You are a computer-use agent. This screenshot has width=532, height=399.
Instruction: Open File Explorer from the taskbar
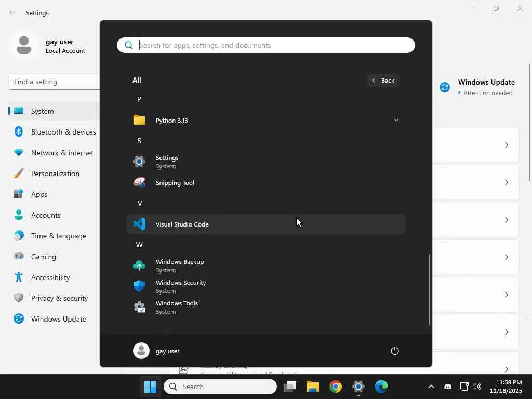(312, 387)
